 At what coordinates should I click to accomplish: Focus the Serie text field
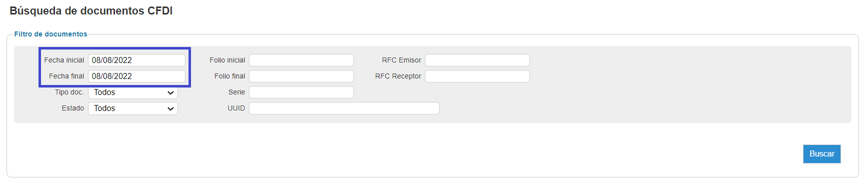point(301,92)
